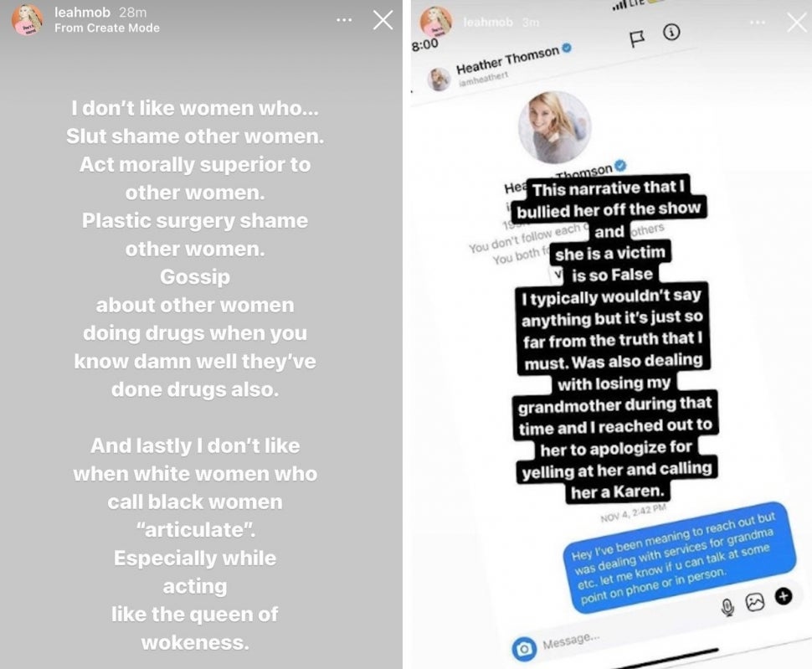
Task: Tap the flag icon in the chat header
Action: 636,39
